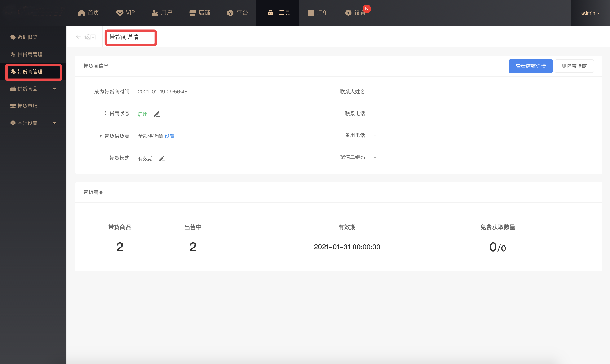Open 带货市场 from the sidebar

coord(27,106)
